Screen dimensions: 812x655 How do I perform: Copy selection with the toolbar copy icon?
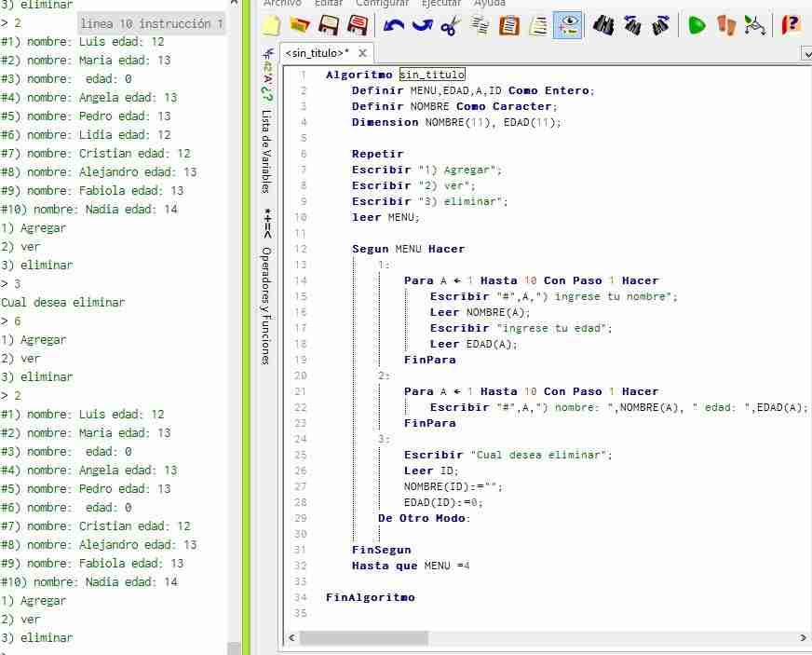coord(480,25)
